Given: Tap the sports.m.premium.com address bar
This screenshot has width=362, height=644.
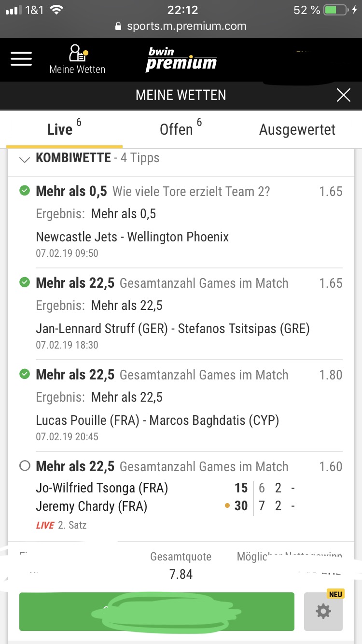Looking at the screenshot, I should (x=186, y=27).
